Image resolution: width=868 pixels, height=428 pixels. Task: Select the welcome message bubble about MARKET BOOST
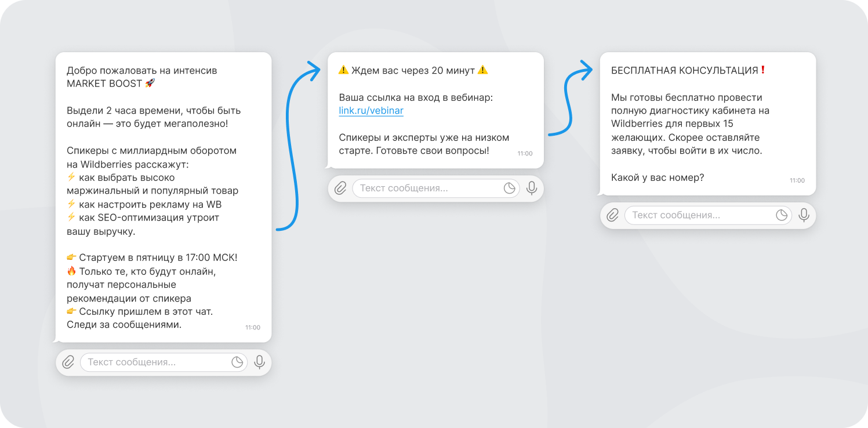(x=164, y=197)
